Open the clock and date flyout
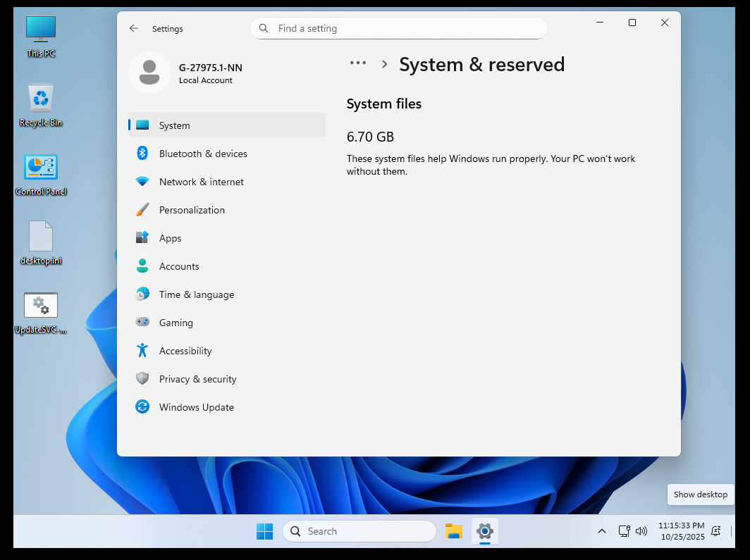The image size is (750, 560). [x=682, y=531]
